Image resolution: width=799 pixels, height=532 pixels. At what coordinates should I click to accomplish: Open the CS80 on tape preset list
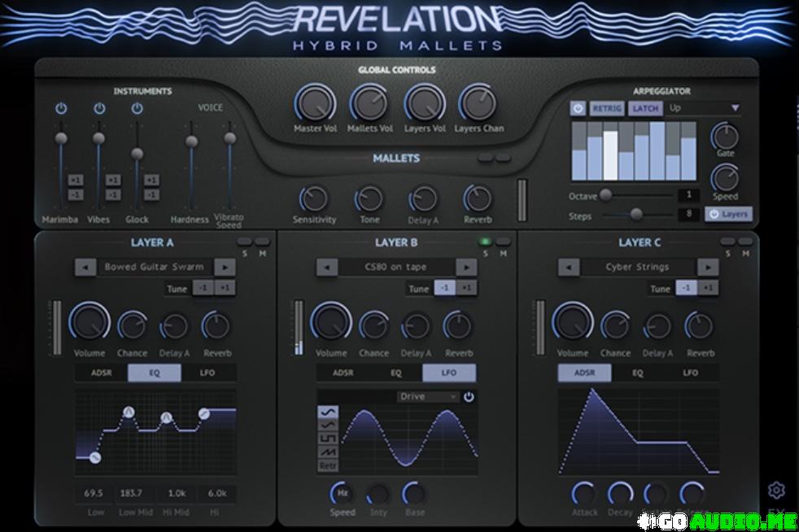[x=396, y=267]
